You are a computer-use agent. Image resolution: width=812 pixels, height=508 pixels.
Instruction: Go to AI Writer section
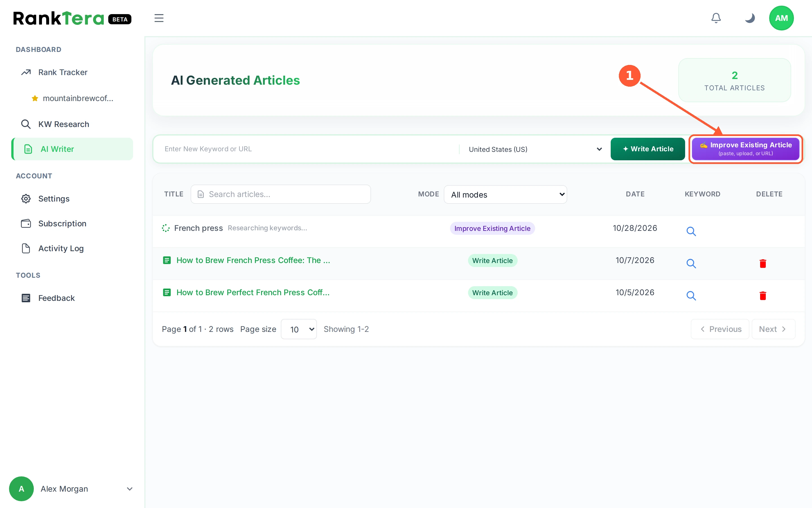(x=72, y=149)
